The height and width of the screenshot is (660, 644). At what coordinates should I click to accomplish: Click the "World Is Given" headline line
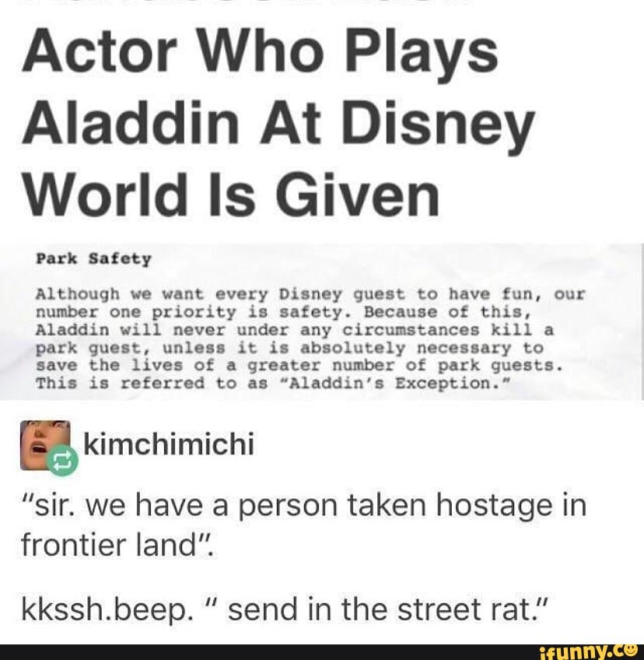point(231,196)
